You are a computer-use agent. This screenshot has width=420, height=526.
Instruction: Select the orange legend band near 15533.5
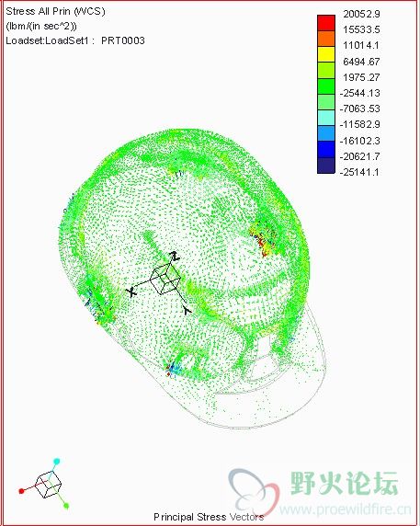coord(326,39)
